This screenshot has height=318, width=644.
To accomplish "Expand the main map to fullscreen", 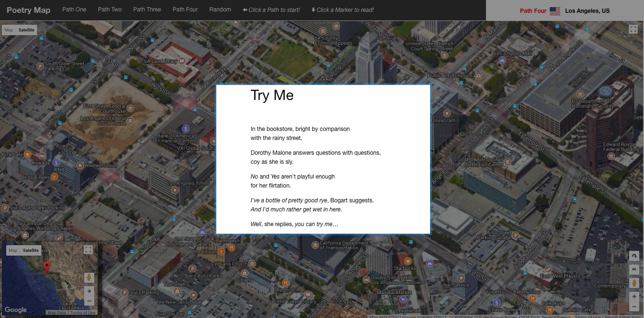I will (633, 29).
